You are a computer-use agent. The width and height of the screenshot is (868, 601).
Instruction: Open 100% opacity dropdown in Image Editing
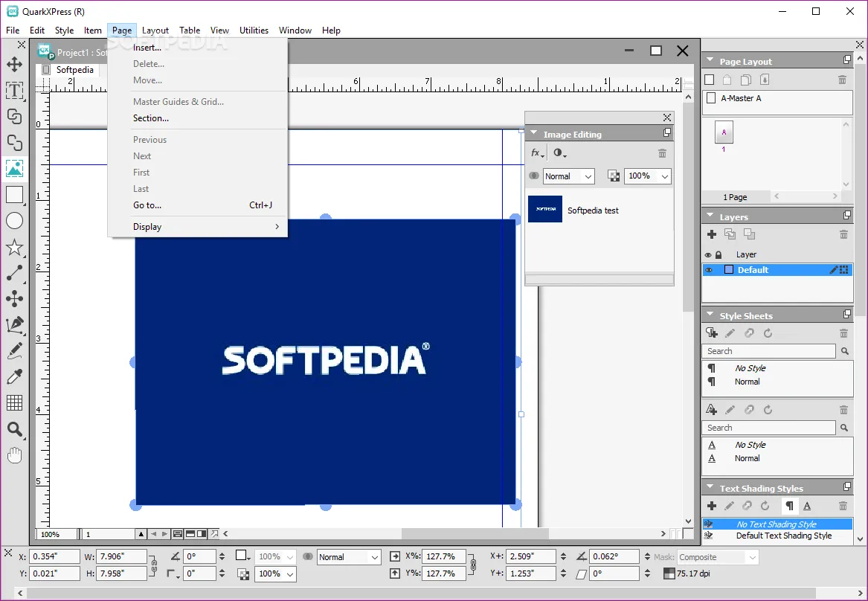(x=648, y=176)
